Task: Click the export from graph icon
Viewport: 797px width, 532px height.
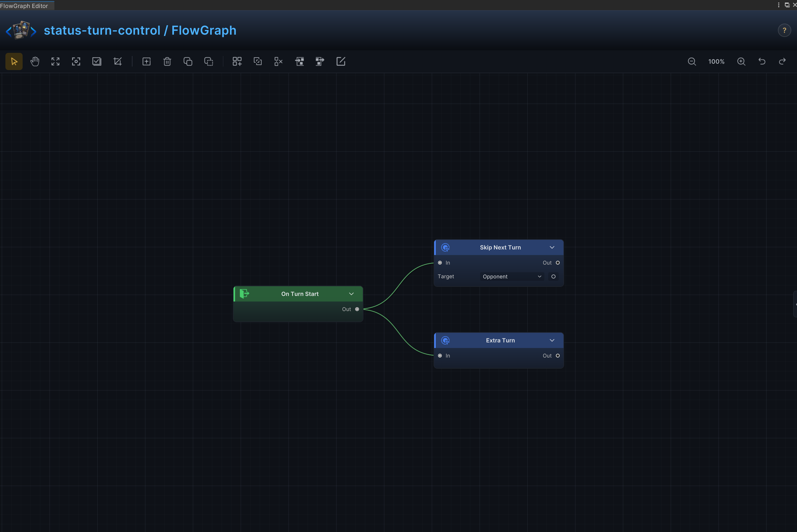Action: 320,61
